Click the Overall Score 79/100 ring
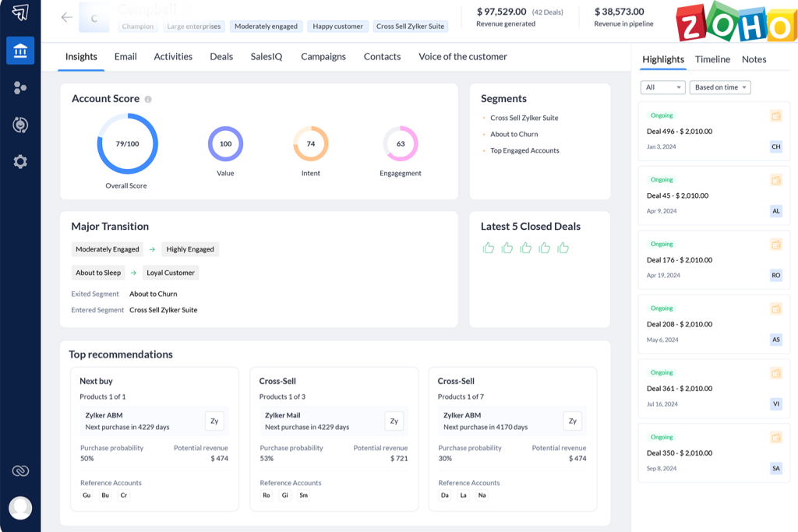The width and height of the screenshot is (798, 532). 127,144
